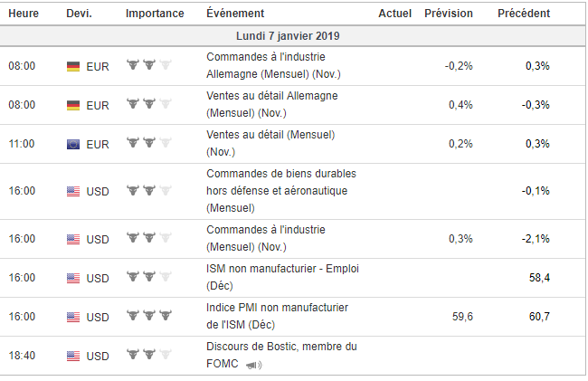Sort by the Heure column header

tap(23, 14)
